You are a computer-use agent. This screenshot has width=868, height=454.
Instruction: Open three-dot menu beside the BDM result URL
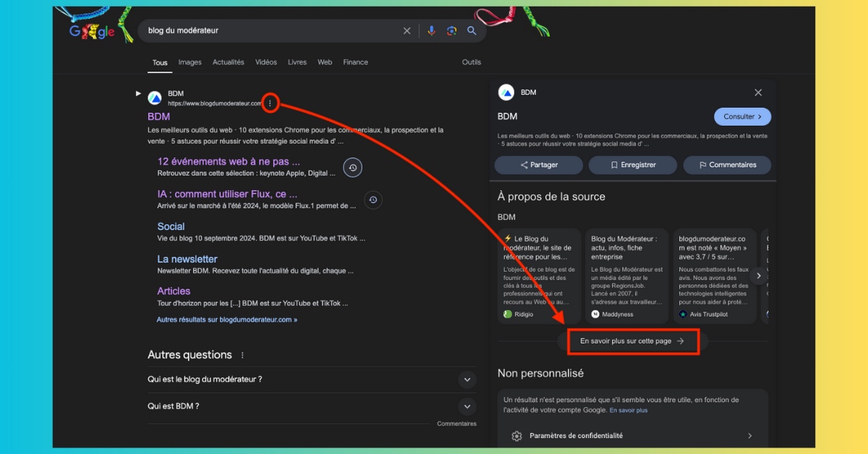(270, 103)
